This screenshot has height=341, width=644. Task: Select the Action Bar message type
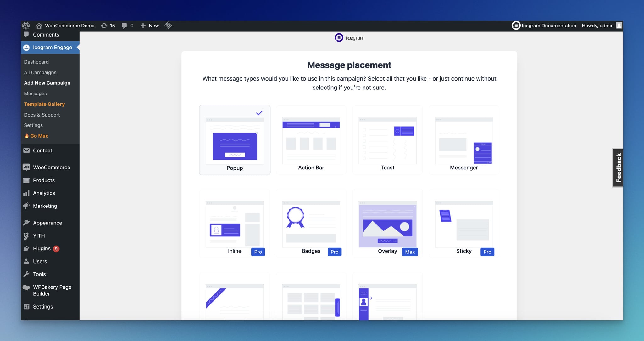coord(311,140)
